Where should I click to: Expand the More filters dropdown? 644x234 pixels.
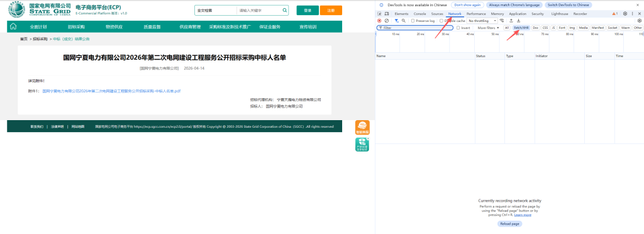click(488, 28)
